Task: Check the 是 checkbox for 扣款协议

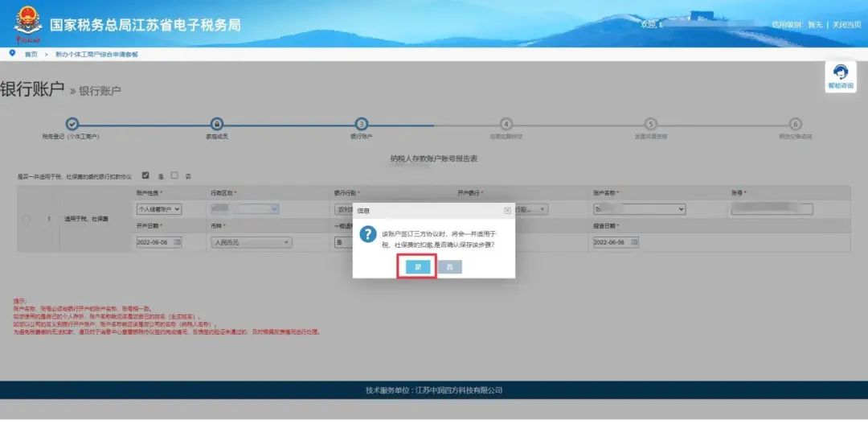Action: (145, 175)
